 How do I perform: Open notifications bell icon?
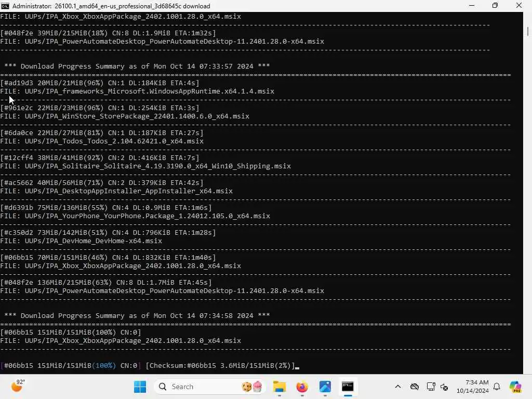click(497, 387)
